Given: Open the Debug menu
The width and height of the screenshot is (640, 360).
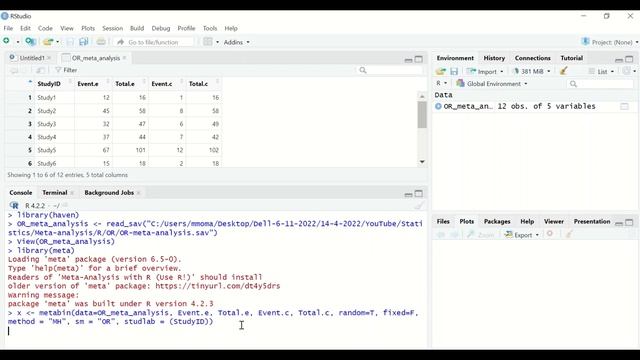Looking at the screenshot, I should click(161, 28).
